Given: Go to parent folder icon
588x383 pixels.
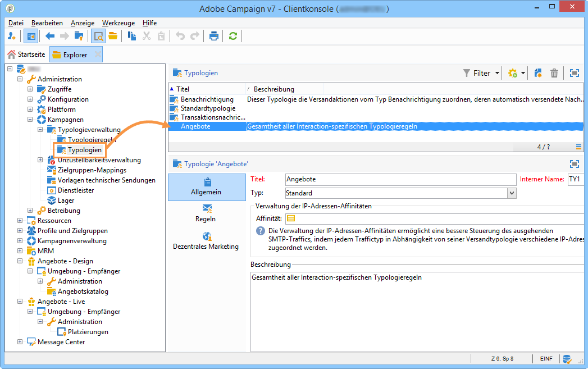Looking at the screenshot, I should (x=79, y=36).
